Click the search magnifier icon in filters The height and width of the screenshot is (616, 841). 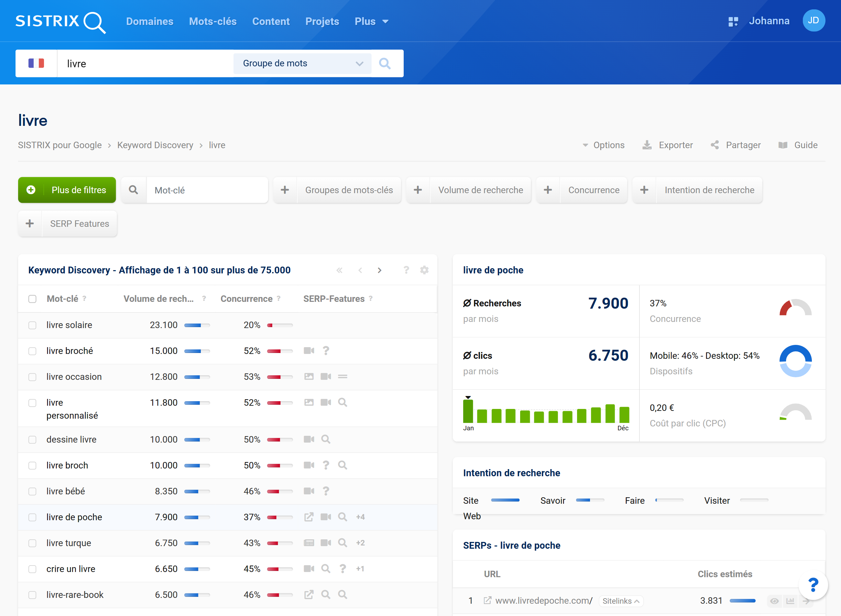tap(134, 190)
